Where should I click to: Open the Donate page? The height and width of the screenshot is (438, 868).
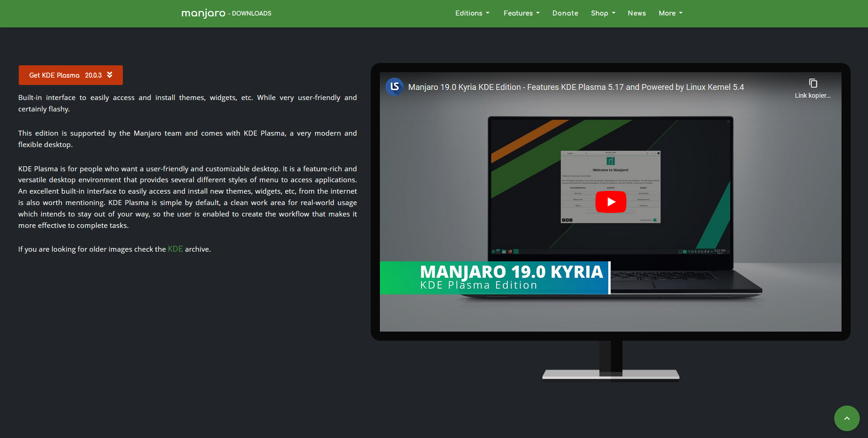click(565, 13)
